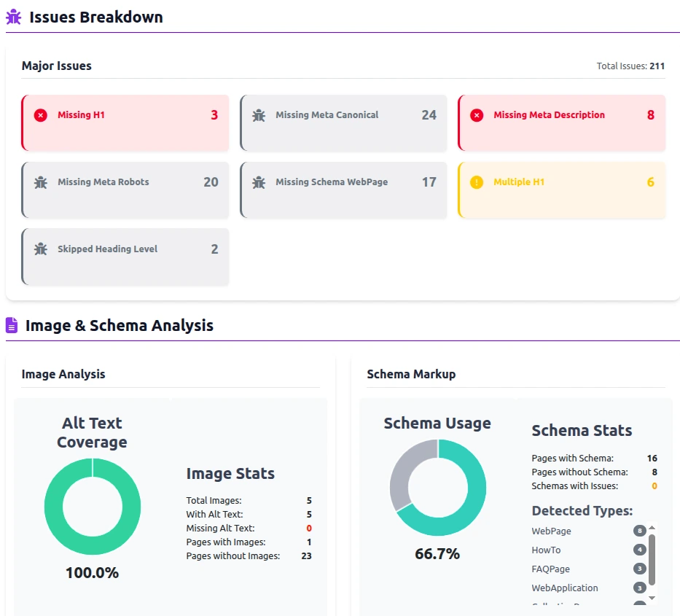This screenshot has height=616, width=680.
Task: Click the HowTo count badge
Action: [639, 550]
